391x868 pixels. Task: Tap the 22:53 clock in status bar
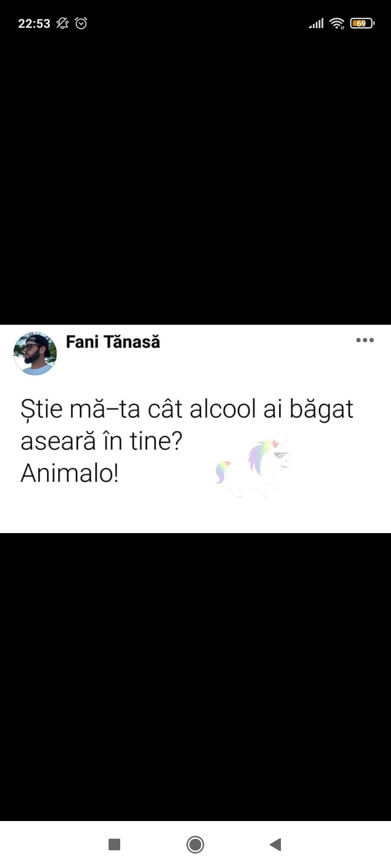pos(34,24)
